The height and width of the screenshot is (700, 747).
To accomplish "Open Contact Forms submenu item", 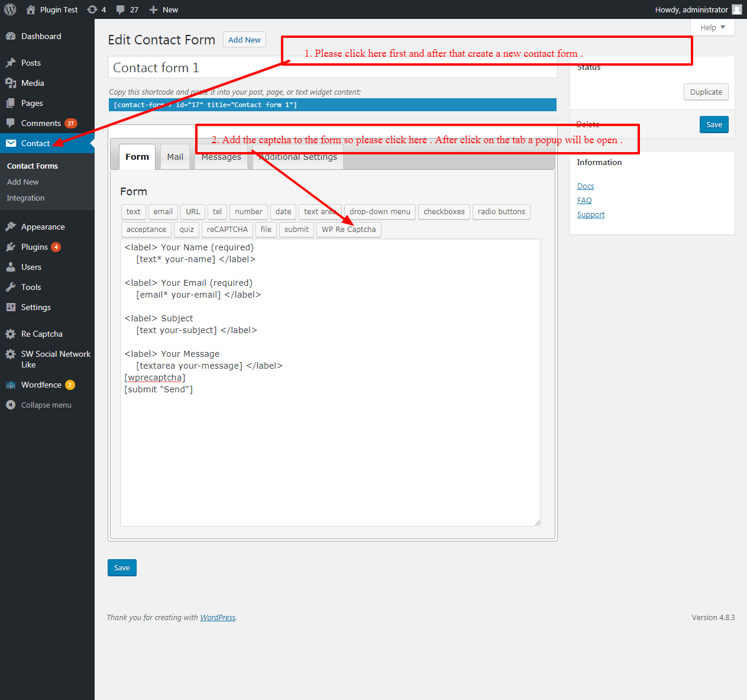I will 33,166.
